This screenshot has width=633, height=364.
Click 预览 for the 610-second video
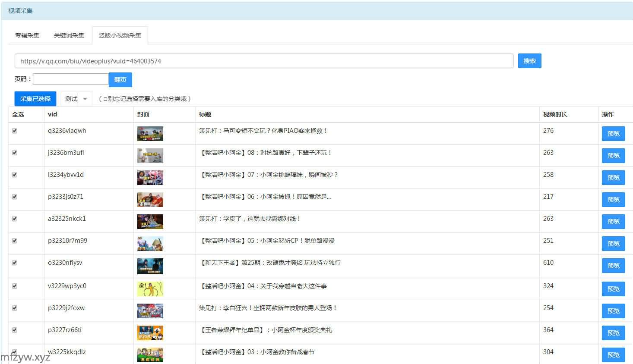coord(613,266)
